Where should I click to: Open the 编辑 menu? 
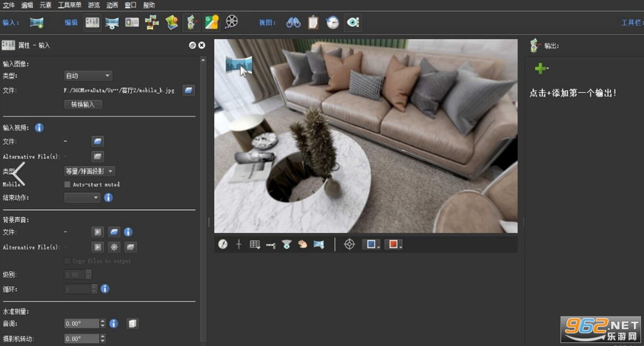(27, 5)
